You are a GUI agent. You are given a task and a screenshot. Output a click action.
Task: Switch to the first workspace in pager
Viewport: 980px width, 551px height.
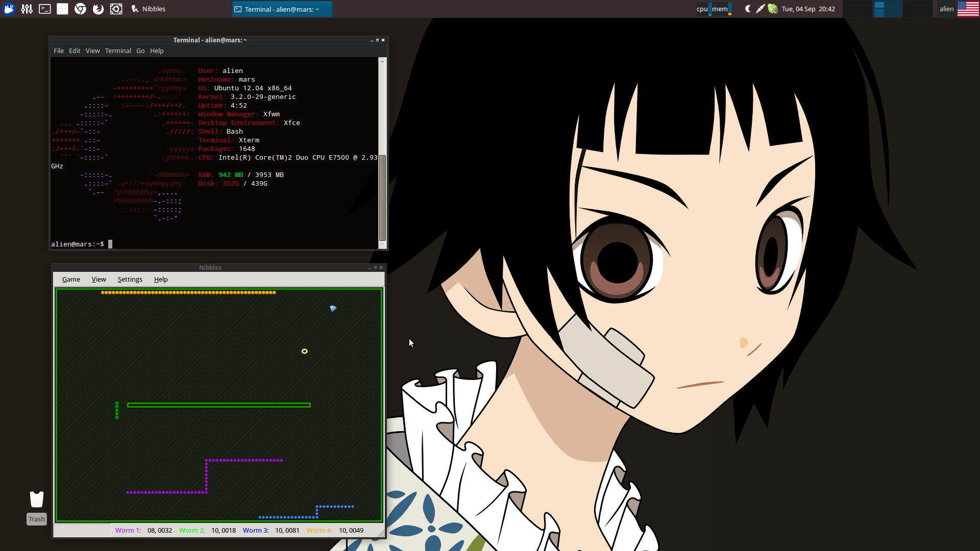point(857,9)
